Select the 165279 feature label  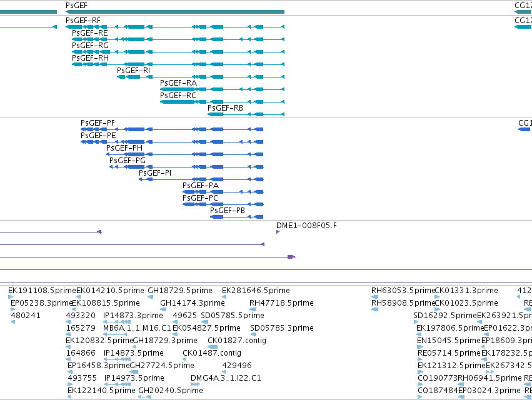[x=81, y=328]
